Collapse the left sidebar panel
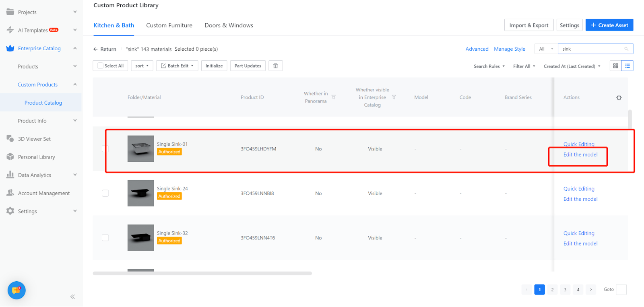This screenshot has width=644, height=307. click(x=72, y=297)
